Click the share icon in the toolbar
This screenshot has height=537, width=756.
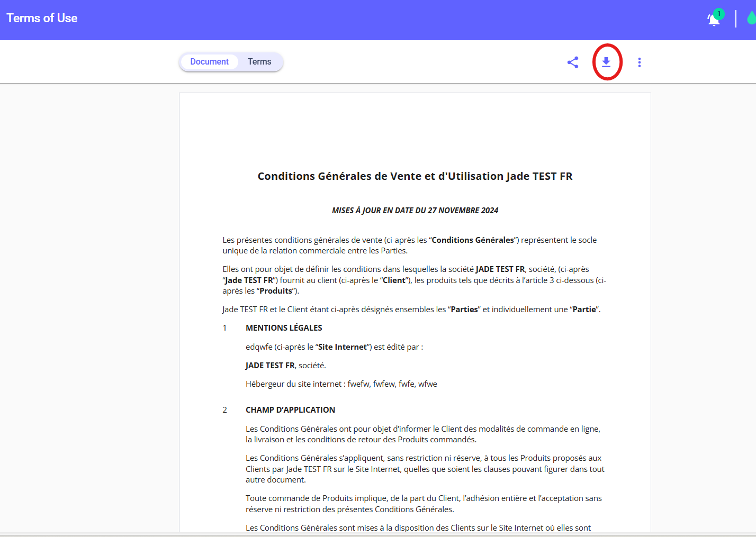tap(572, 62)
